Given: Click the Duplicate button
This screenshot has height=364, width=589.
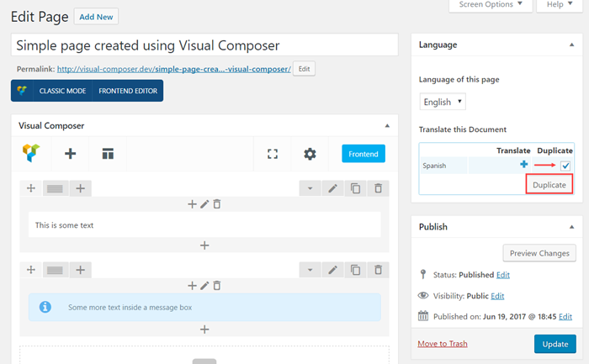Looking at the screenshot, I should [x=549, y=185].
